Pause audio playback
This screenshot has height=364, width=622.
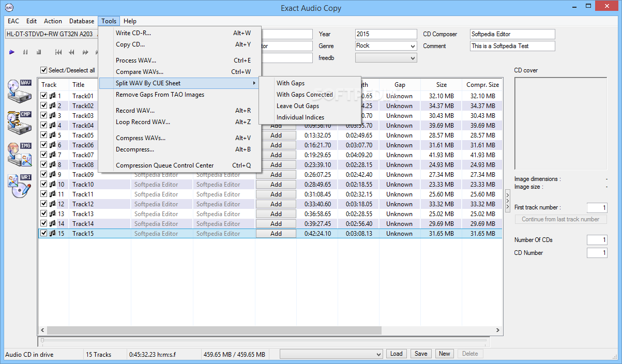[x=25, y=52]
